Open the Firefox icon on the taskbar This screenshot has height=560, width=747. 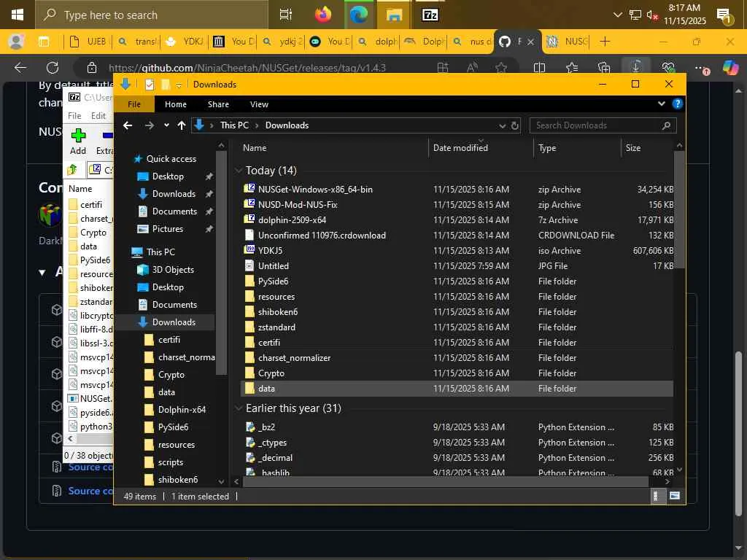click(x=322, y=15)
